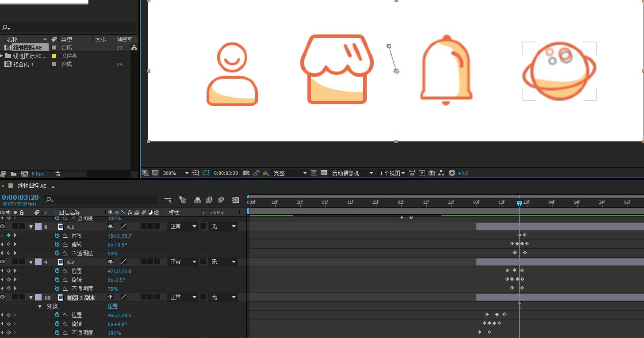Hide layer 8 named 4.1

3,226
